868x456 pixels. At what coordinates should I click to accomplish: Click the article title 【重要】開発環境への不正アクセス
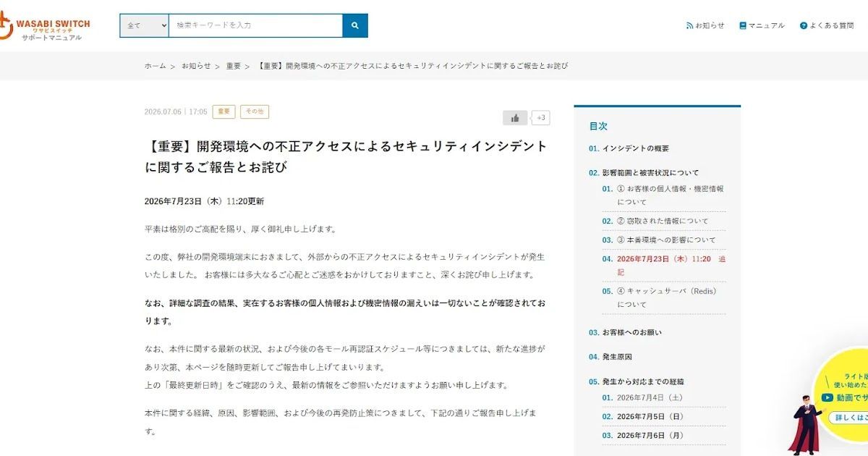346,156
